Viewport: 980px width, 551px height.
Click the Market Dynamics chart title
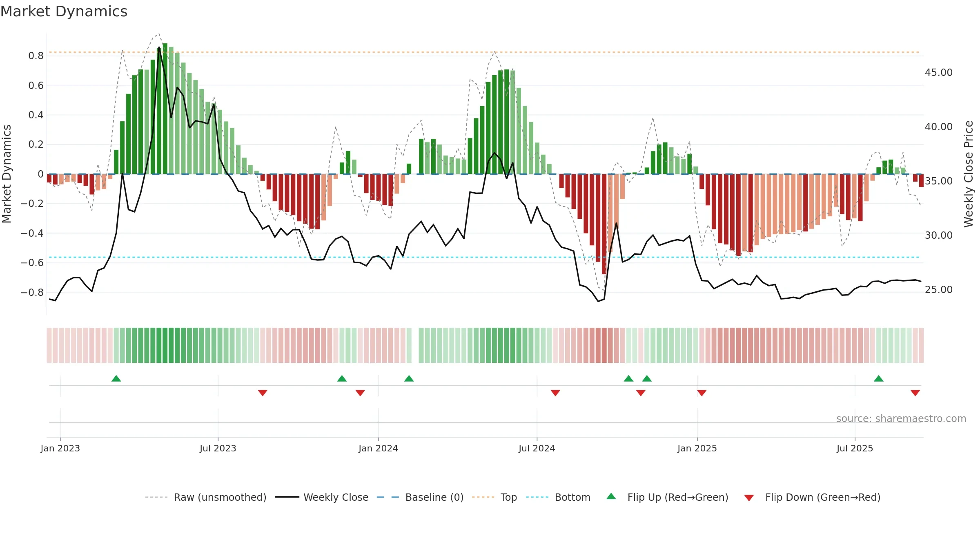coord(64,11)
